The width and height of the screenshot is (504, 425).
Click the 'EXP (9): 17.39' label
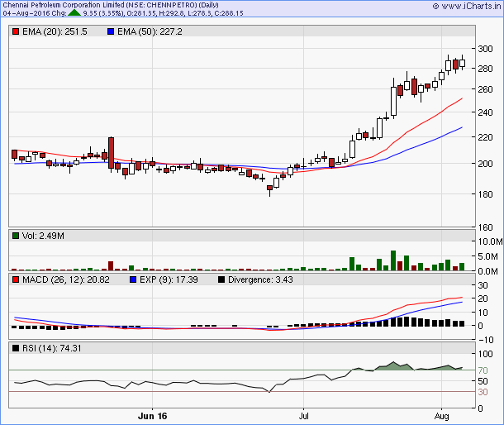169,279
